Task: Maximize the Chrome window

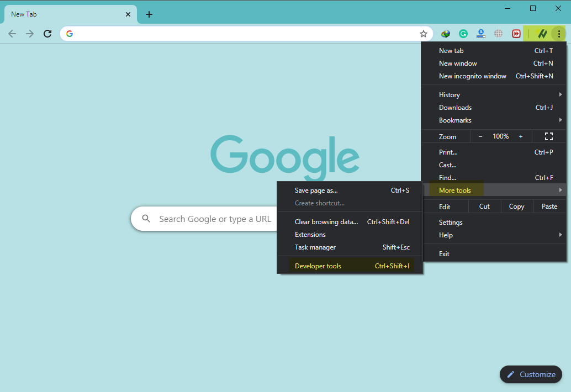Action: click(x=533, y=8)
